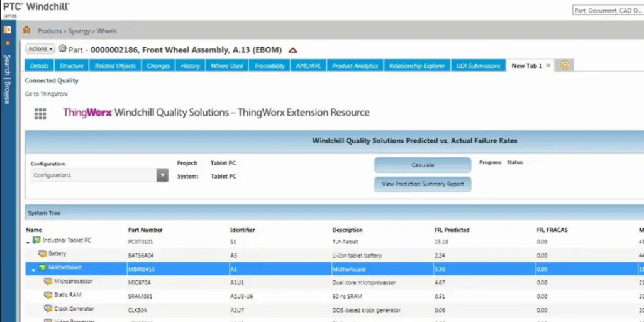The width and height of the screenshot is (644, 322).
Task: Select the Microprocessor tree row name
Action: pyautogui.click(x=74, y=281)
